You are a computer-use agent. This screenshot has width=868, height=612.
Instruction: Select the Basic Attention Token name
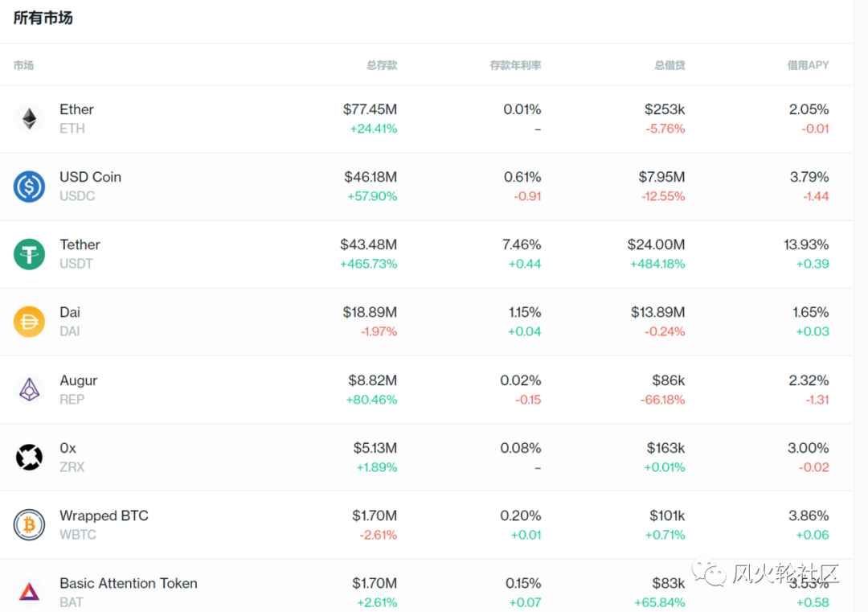(129, 583)
